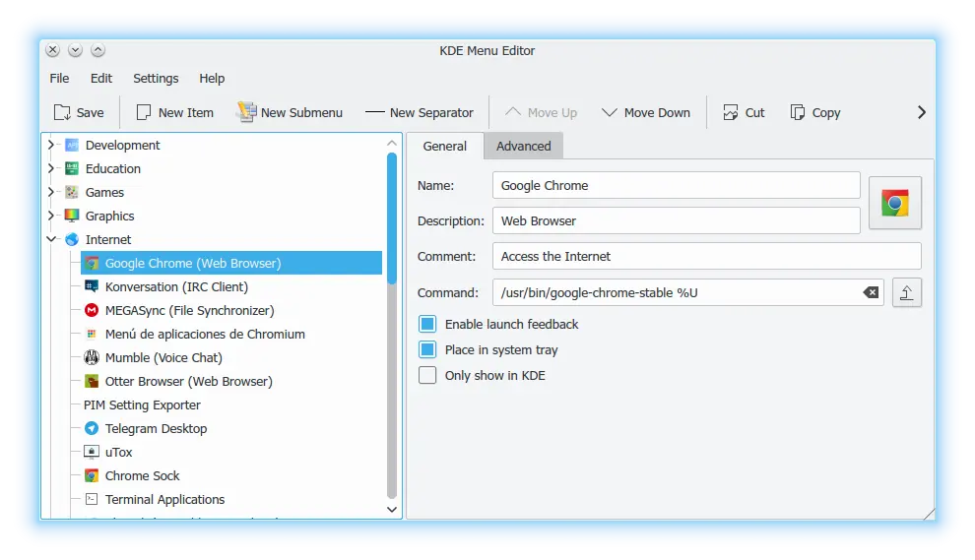Select PIM Setting Exporter entry

(142, 404)
